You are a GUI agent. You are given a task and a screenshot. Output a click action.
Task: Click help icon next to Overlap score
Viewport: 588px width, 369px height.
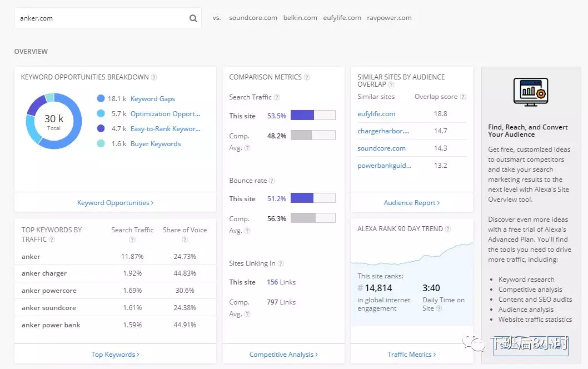[x=463, y=97]
